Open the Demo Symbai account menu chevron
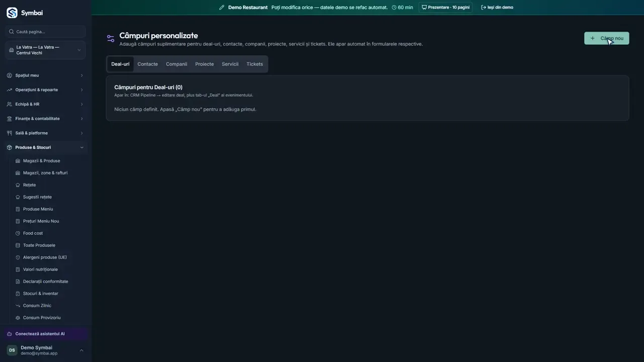The height and width of the screenshot is (362, 644). click(82, 350)
